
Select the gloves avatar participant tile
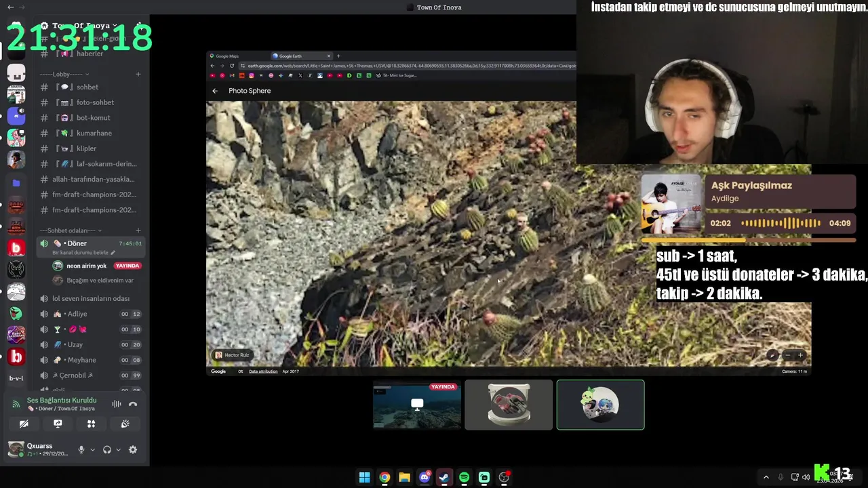coord(509,405)
